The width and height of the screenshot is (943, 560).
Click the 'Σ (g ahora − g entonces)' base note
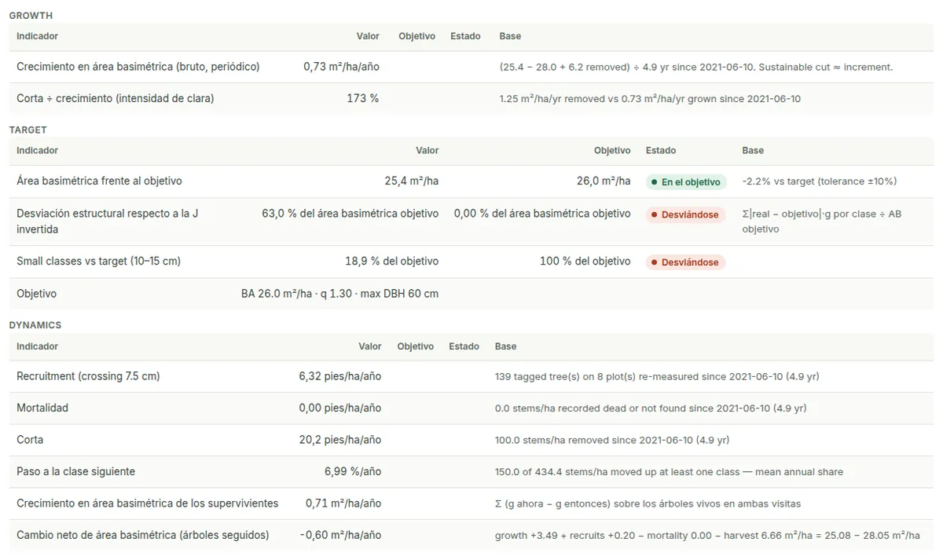pyautogui.click(x=648, y=503)
